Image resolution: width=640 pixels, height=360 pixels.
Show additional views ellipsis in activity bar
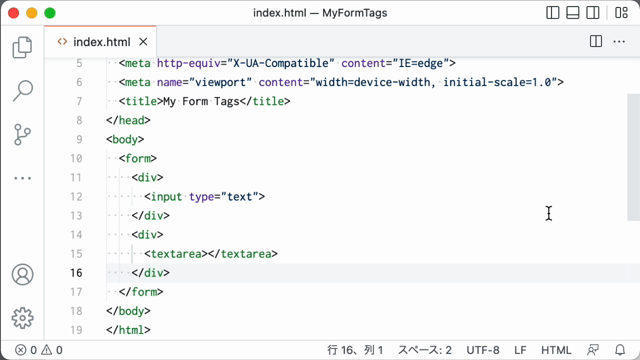22,178
